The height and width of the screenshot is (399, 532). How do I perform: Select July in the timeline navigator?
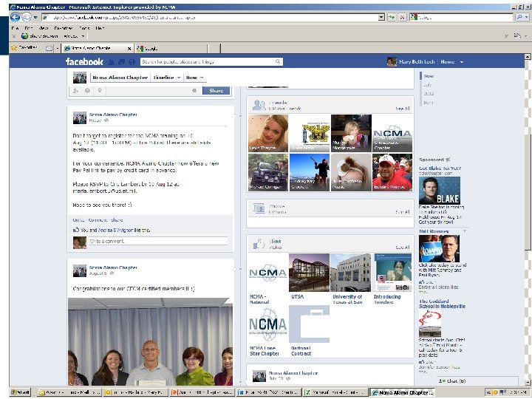[x=428, y=85]
